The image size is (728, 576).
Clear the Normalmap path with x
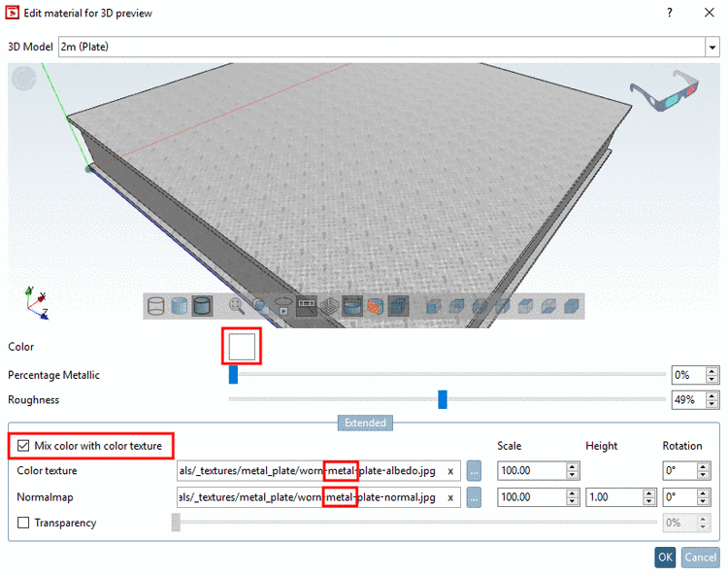[x=450, y=497]
